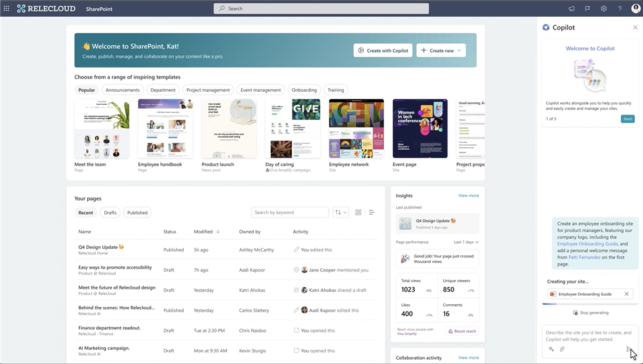Image resolution: width=643 pixels, height=364 pixels.
Task: Click the SharePoint app name
Action: pyautogui.click(x=99, y=8)
